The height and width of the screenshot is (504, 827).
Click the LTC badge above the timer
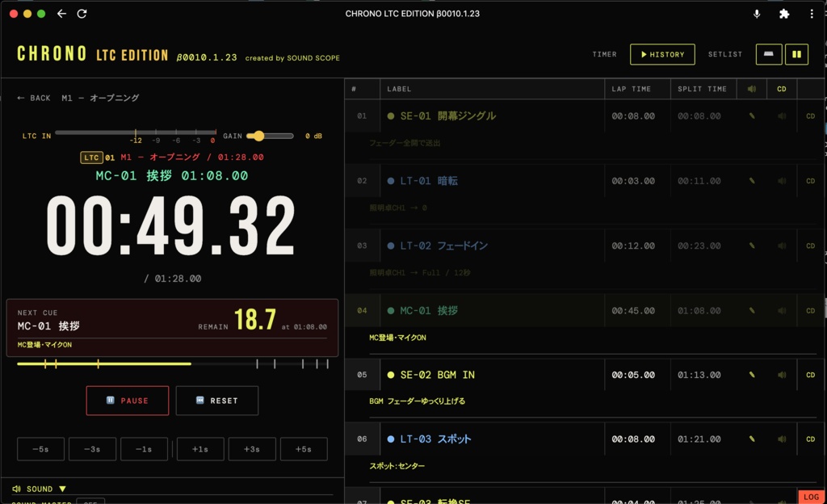tap(91, 157)
